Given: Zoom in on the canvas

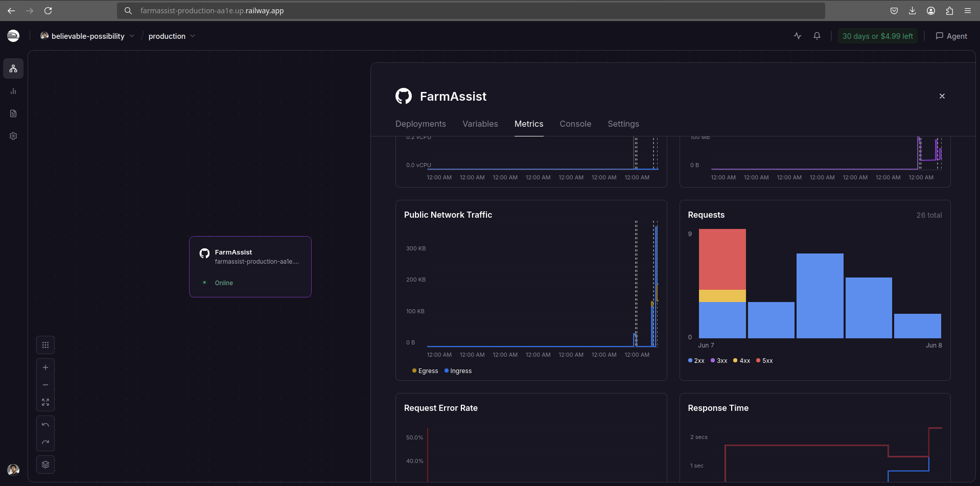Looking at the screenshot, I should pyautogui.click(x=45, y=367).
